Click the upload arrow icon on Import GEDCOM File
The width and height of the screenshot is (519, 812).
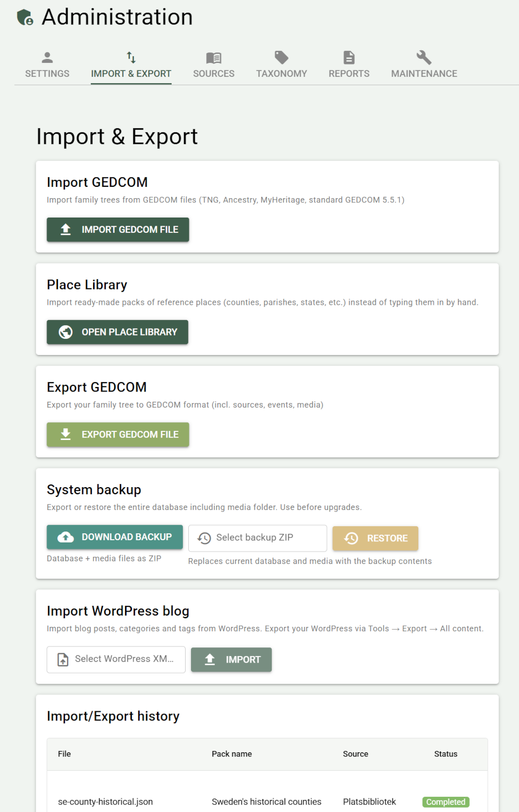(x=65, y=230)
